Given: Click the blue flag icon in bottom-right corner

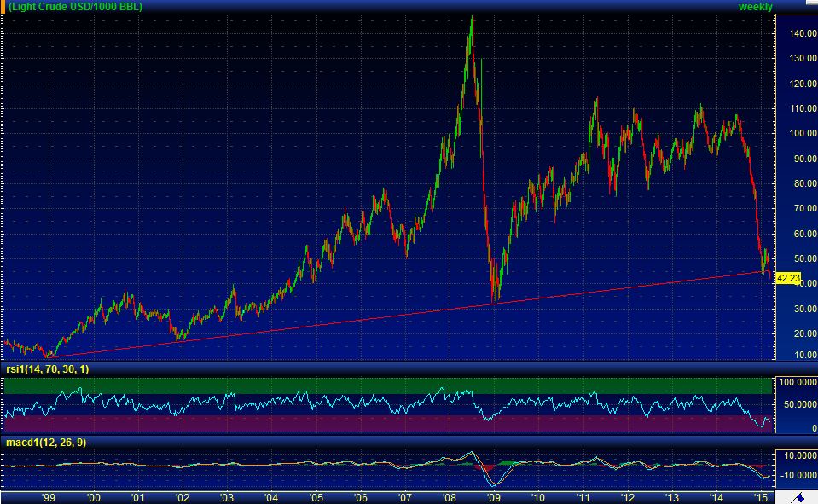Looking at the screenshot, I should 800,497.
